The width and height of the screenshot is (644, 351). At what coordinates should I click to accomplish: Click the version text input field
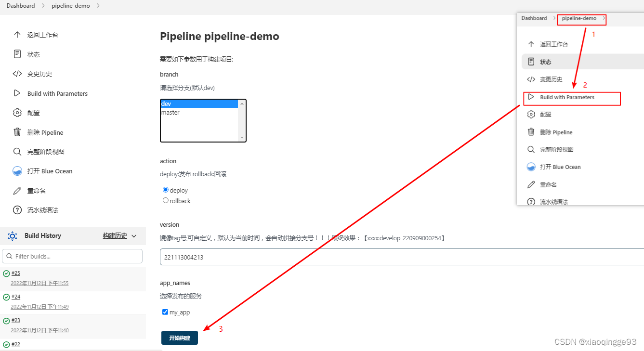point(400,257)
